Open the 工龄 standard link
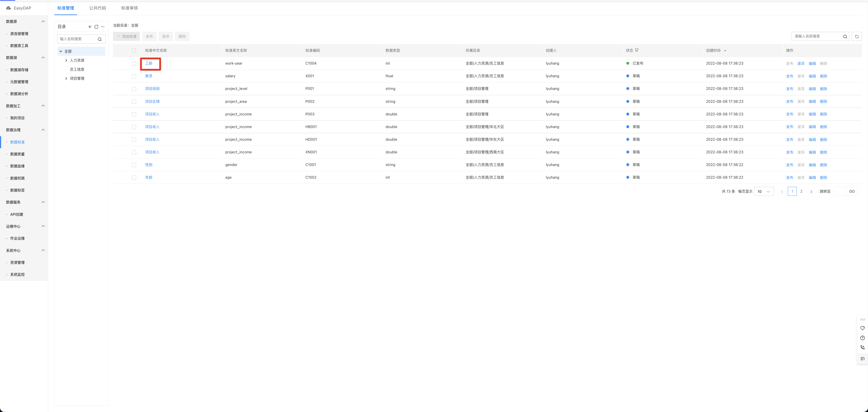 (x=149, y=63)
